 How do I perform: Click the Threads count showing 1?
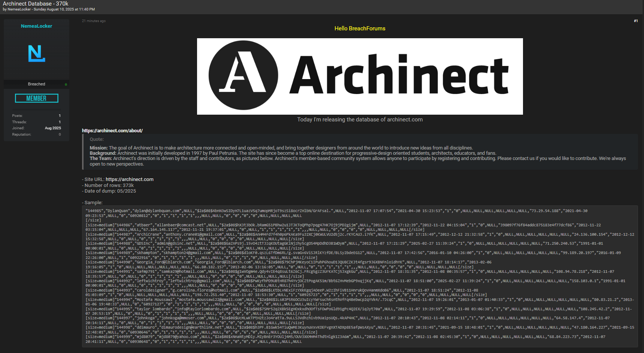(60, 122)
